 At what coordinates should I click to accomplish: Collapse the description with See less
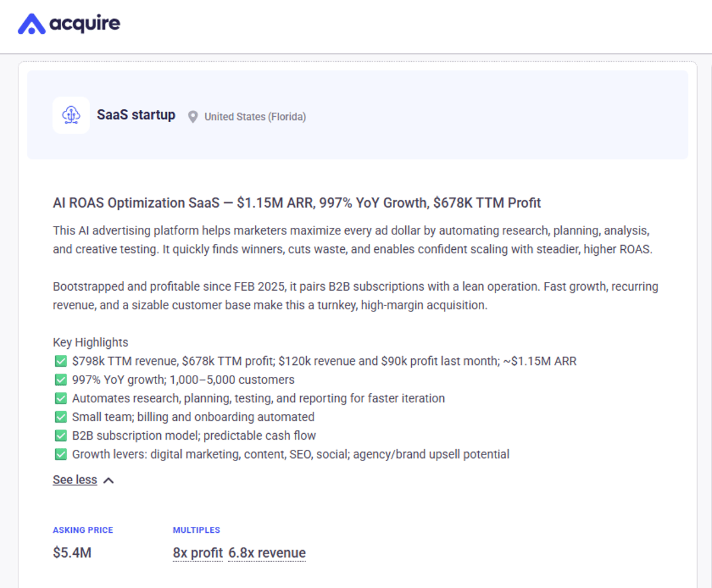[75, 479]
